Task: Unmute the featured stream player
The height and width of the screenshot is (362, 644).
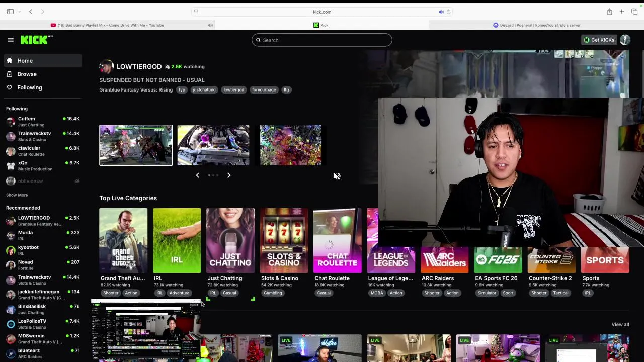Action: pos(337,176)
